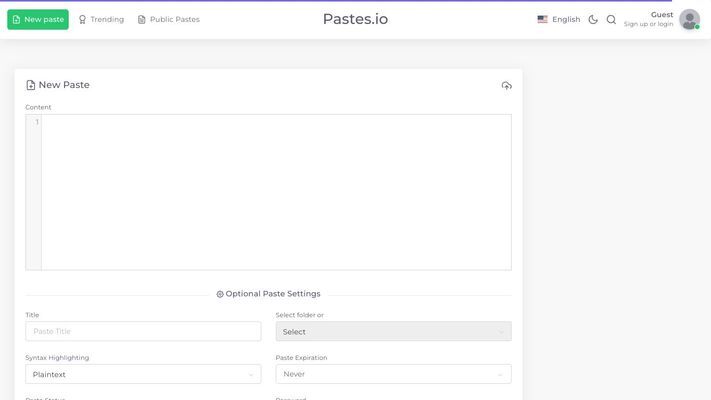Click the green New paste button
711x400 pixels.
pos(38,20)
